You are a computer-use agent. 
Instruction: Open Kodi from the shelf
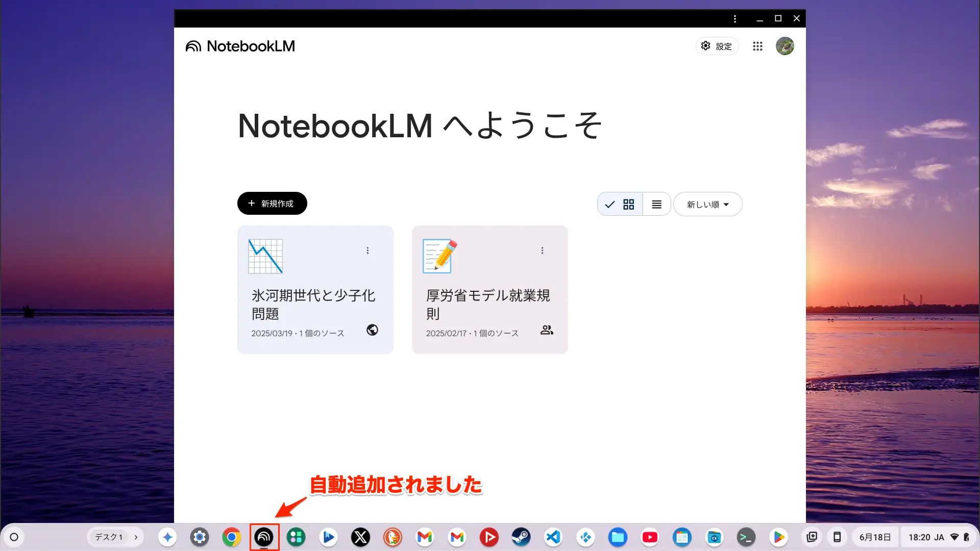pos(585,537)
